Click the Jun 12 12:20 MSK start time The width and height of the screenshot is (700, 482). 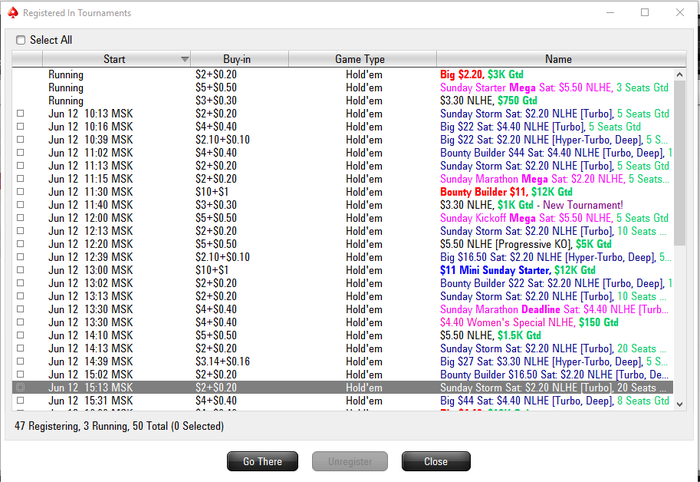(91, 244)
